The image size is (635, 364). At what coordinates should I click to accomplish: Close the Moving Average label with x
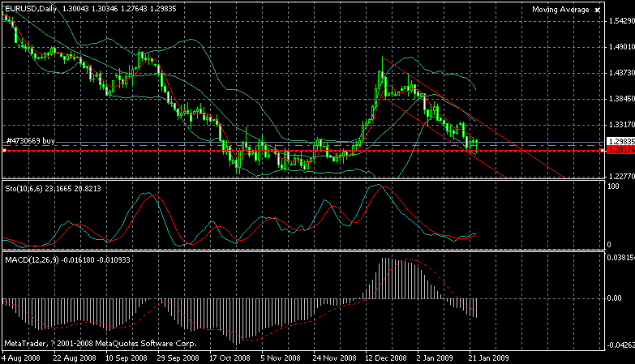(597, 10)
